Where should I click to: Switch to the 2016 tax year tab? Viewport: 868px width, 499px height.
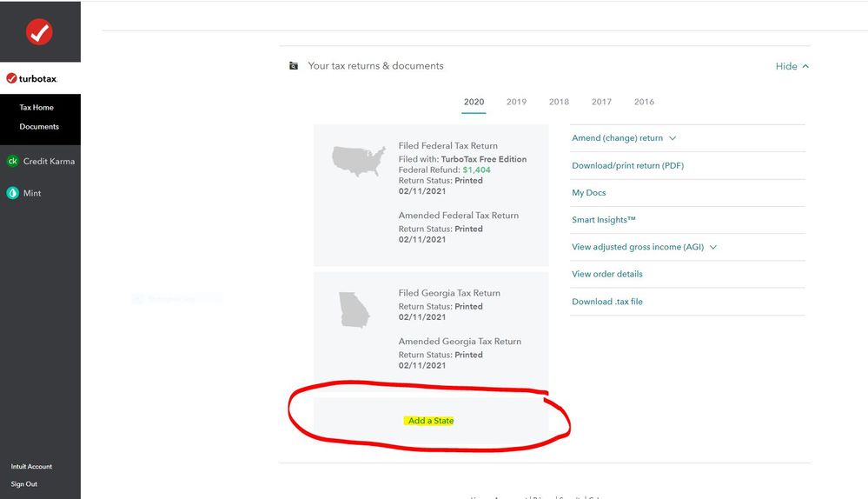tap(645, 102)
